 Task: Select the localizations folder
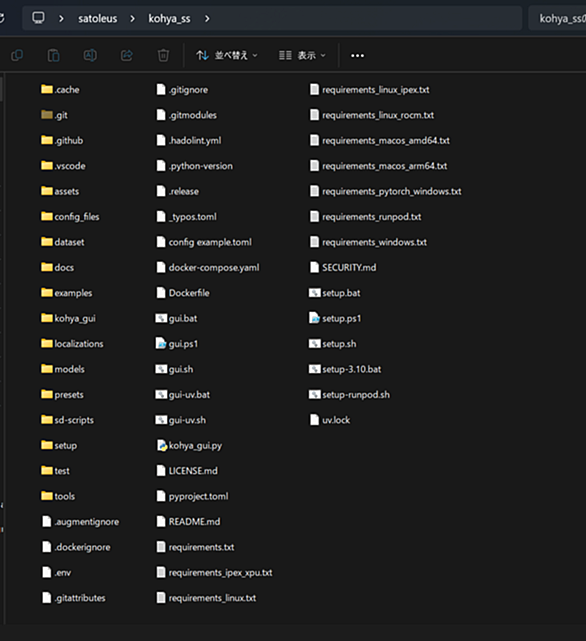(x=72, y=343)
